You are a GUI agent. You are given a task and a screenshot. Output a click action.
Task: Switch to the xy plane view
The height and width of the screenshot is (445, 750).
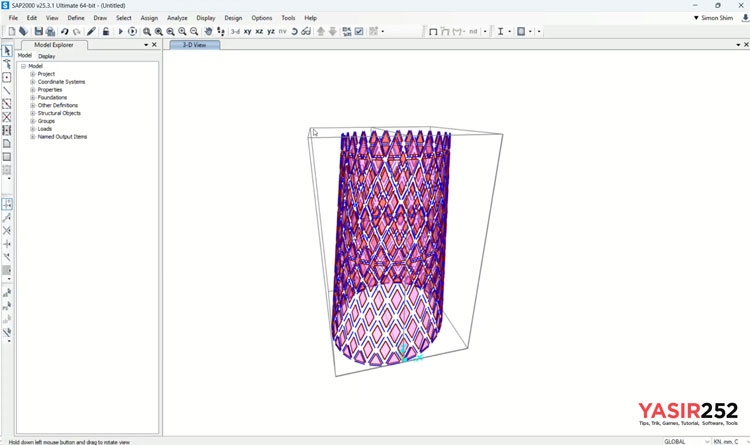pyautogui.click(x=247, y=32)
